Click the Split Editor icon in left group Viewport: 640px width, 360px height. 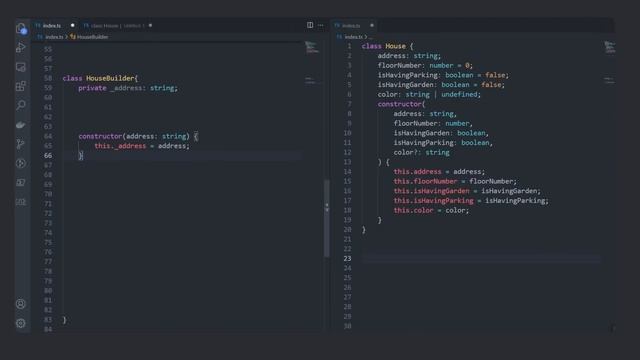pos(310,25)
